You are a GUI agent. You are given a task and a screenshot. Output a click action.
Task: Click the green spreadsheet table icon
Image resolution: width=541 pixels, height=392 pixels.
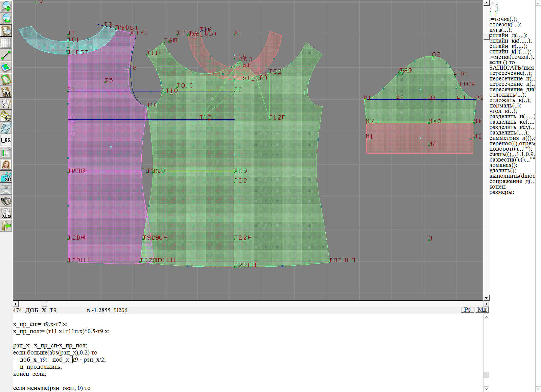tap(6, 152)
